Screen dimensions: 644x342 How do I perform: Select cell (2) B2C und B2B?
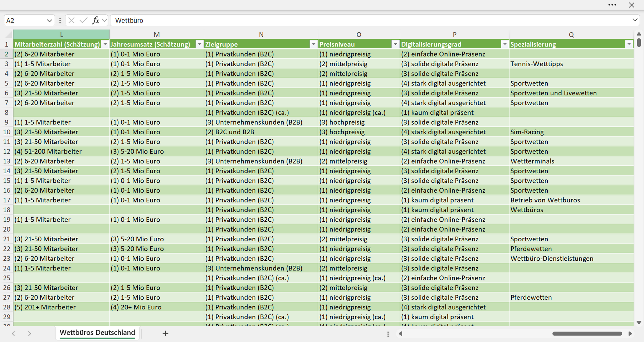click(261, 132)
